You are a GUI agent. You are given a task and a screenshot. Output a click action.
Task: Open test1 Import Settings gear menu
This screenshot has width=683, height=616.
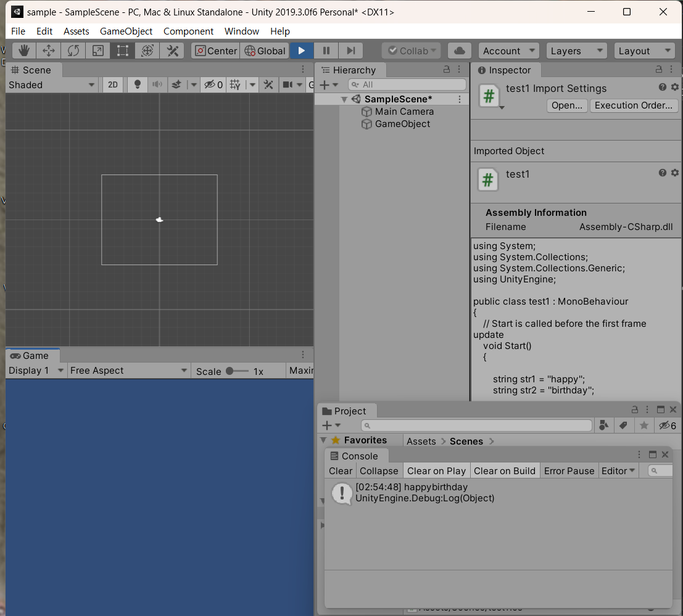click(675, 87)
